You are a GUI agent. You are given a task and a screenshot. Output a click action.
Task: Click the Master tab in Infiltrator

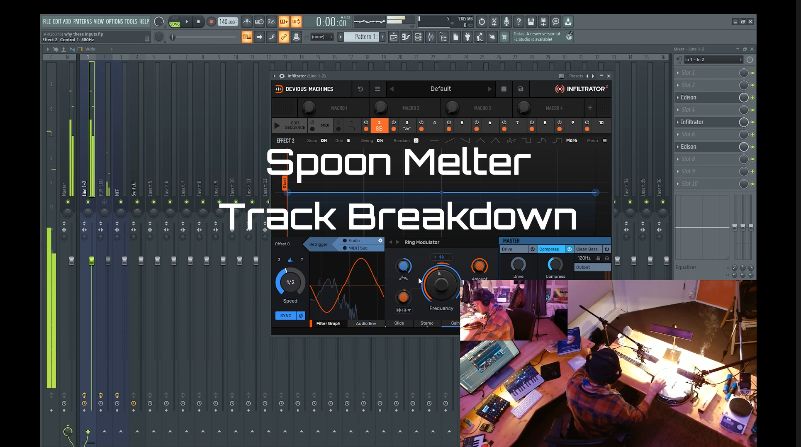pyautogui.click(x=554, y=241)
